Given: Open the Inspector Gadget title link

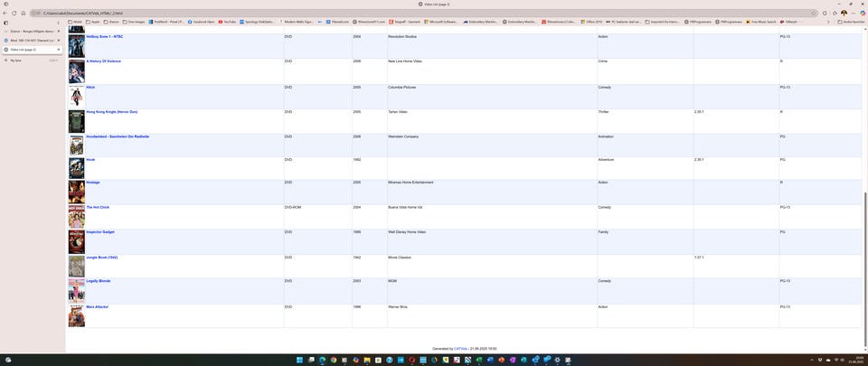Looking at the screenshot, I should tap(100, 232).
